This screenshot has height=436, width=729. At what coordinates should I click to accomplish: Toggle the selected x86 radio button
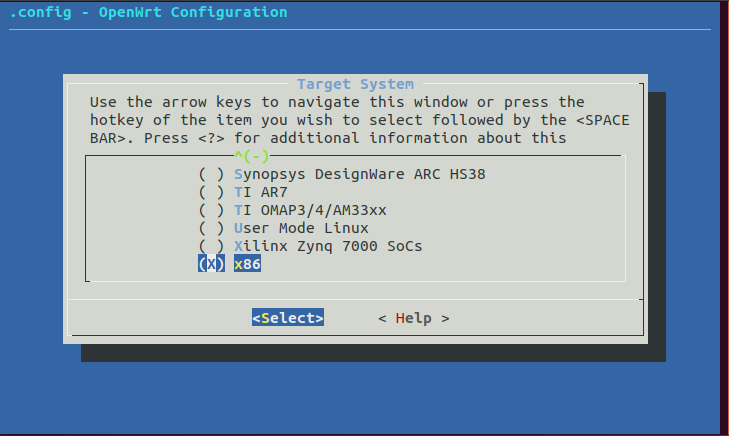(x=211, y=264)
